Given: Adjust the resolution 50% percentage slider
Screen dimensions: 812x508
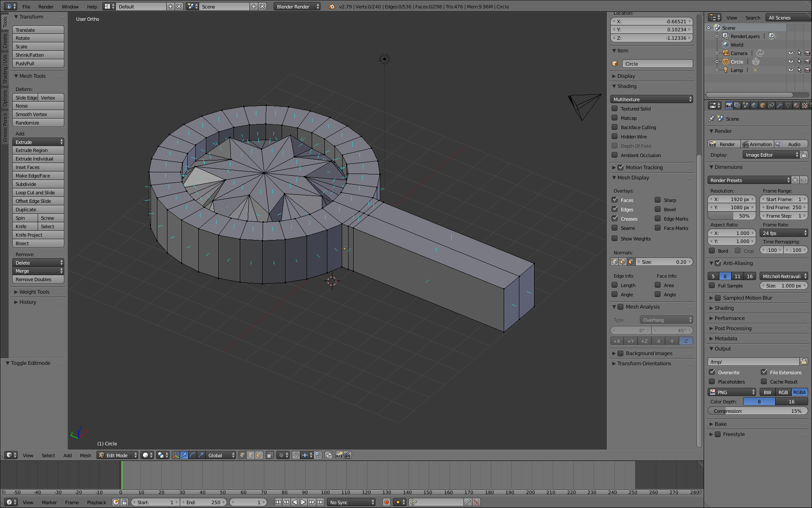Looking at the screenshot, I should (732, 215).
